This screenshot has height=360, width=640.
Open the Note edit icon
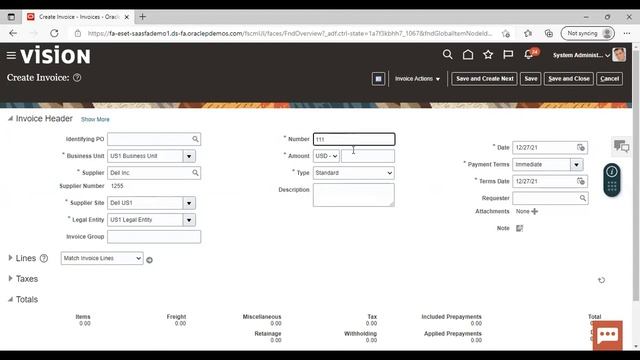[x=519, y=228]
